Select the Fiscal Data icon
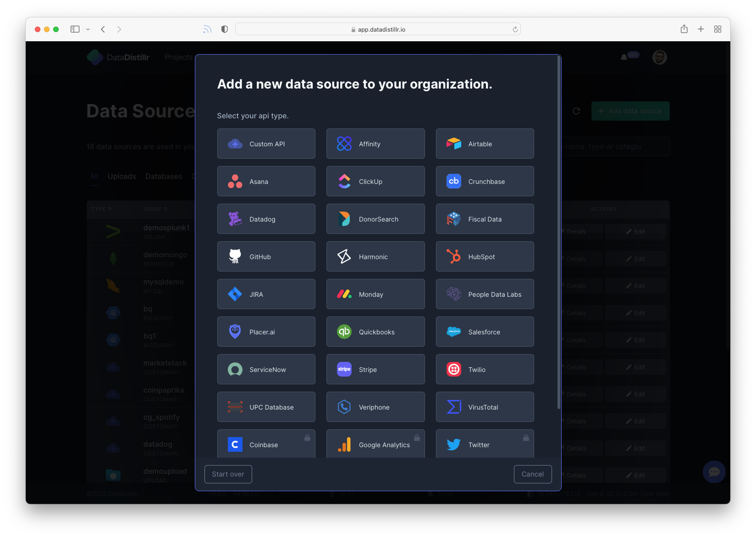Image resolution: width=756 pixels, height=538 pixels. [454, 219]
